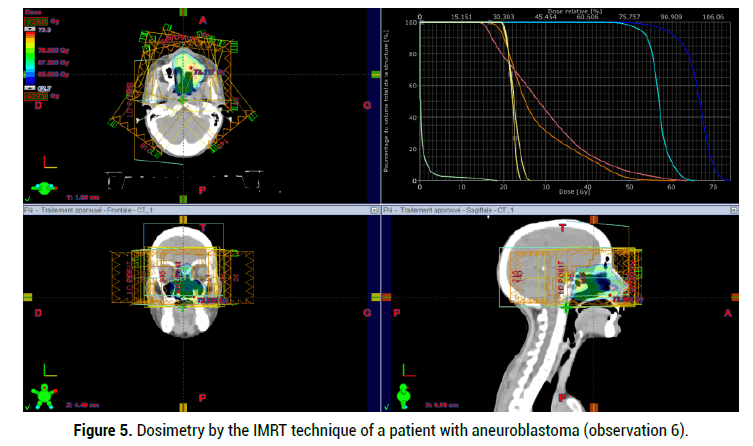Maximize the frontal view using its title bar button
The width and height of the screenshot is (753, 446).
click(x=372, y=210)
